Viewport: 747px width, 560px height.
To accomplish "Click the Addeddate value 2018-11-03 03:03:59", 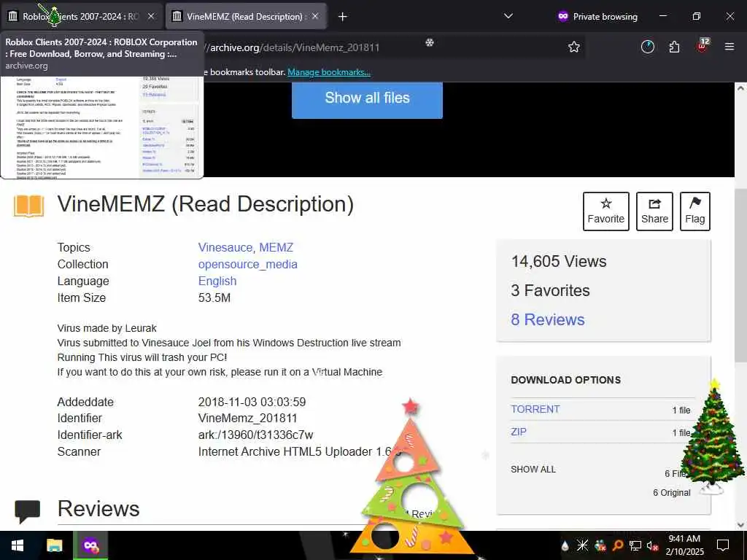I will click(x=252, y=402).
